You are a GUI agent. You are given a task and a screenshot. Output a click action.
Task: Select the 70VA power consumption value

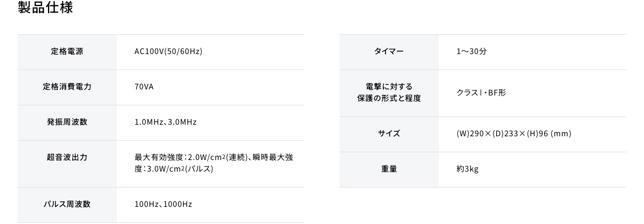144,87
